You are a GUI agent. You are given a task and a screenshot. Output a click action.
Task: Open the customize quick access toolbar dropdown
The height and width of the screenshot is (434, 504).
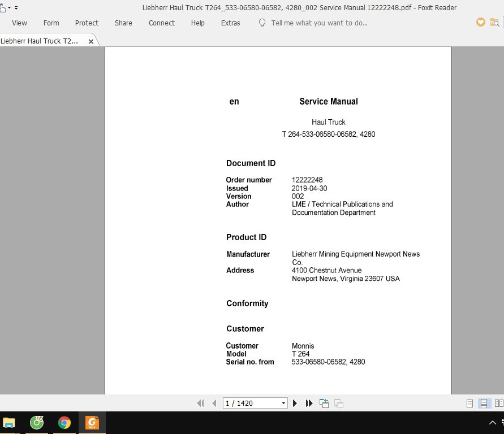[16, 7]
